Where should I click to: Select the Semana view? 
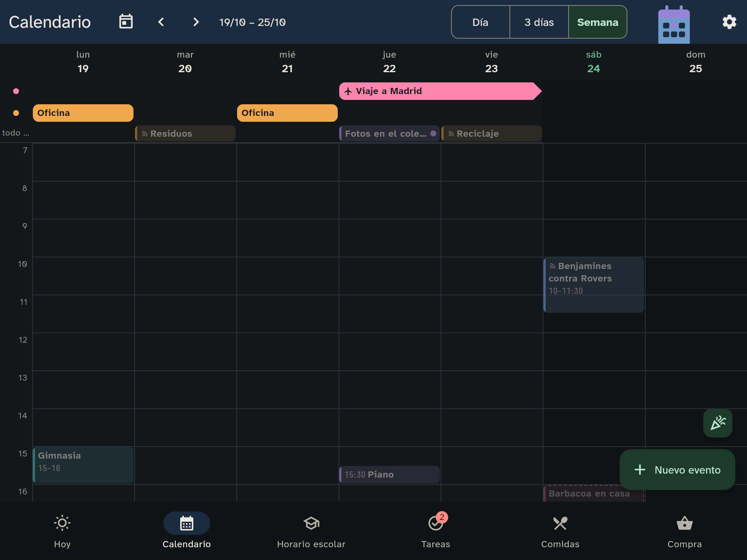(597, 22)
